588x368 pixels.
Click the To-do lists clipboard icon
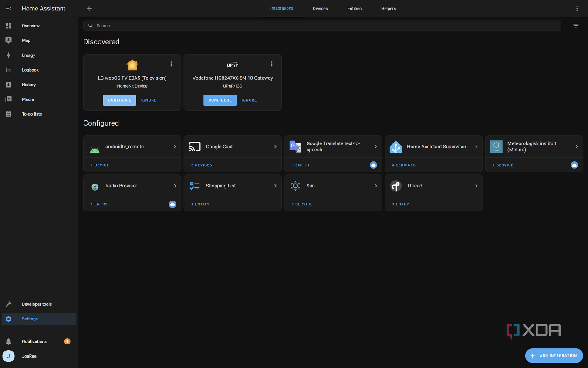coord(8,114)
